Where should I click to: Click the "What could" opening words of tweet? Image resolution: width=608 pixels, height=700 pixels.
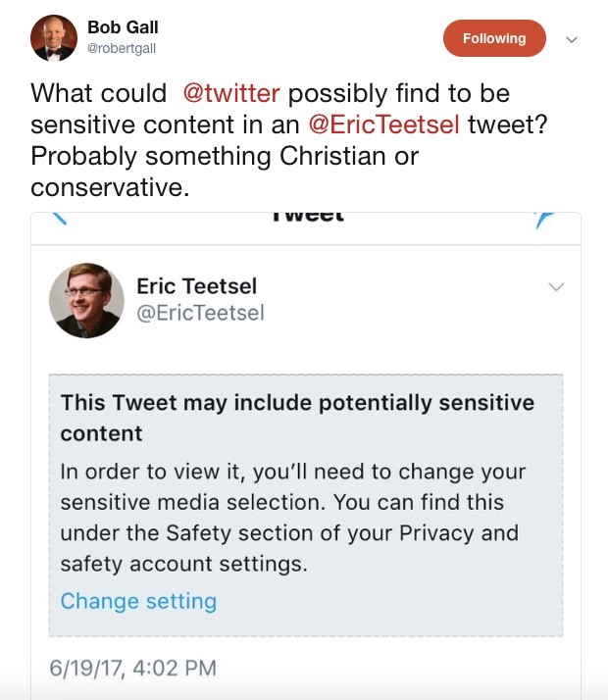(99, 93)
